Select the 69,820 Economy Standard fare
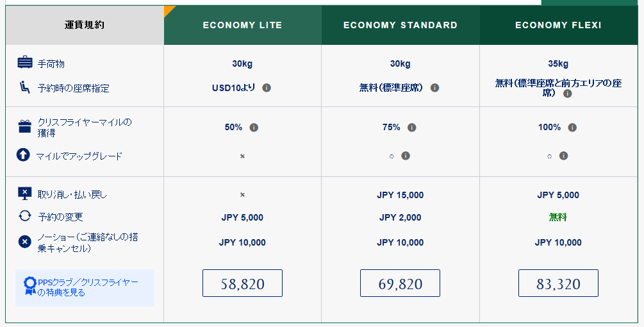The height and width of the screenshot is (327, 644). pyautogui.click(x=400, y=283)
